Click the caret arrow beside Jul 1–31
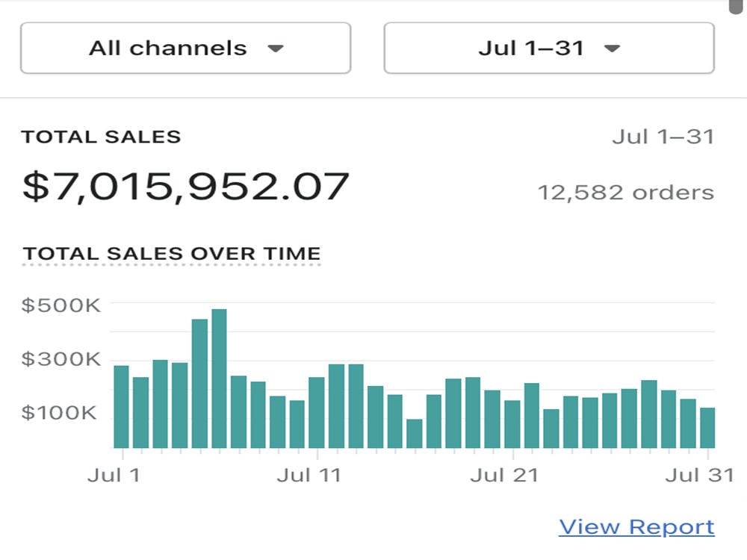This screenshot has width=747, height=560. click(612, 48)
